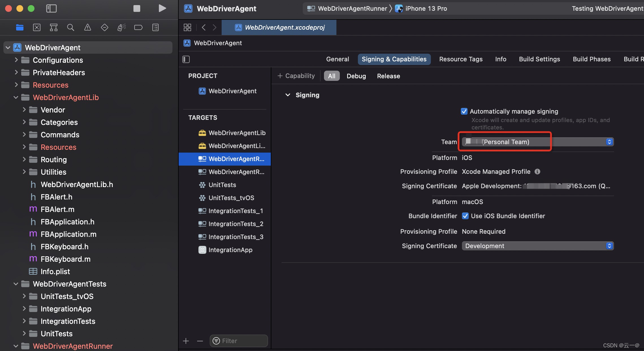Click the Provisioning Profile info icon

coord(537,172)
